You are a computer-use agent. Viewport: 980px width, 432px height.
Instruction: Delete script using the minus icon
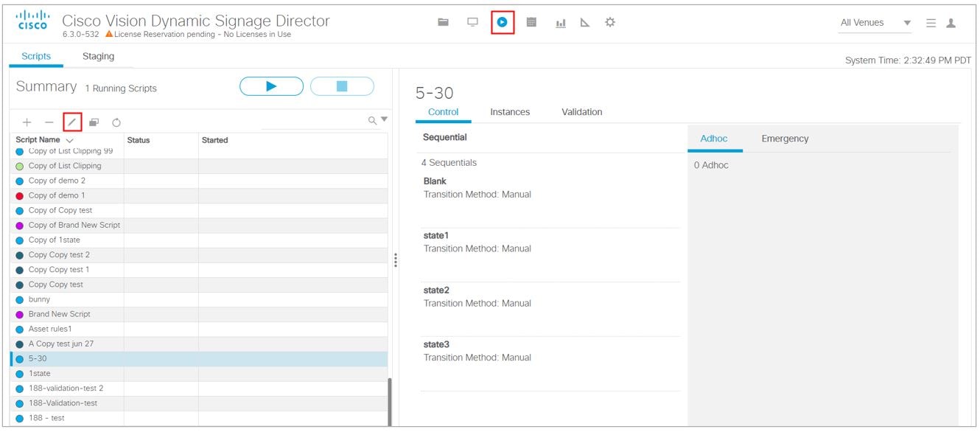point(49,122)
